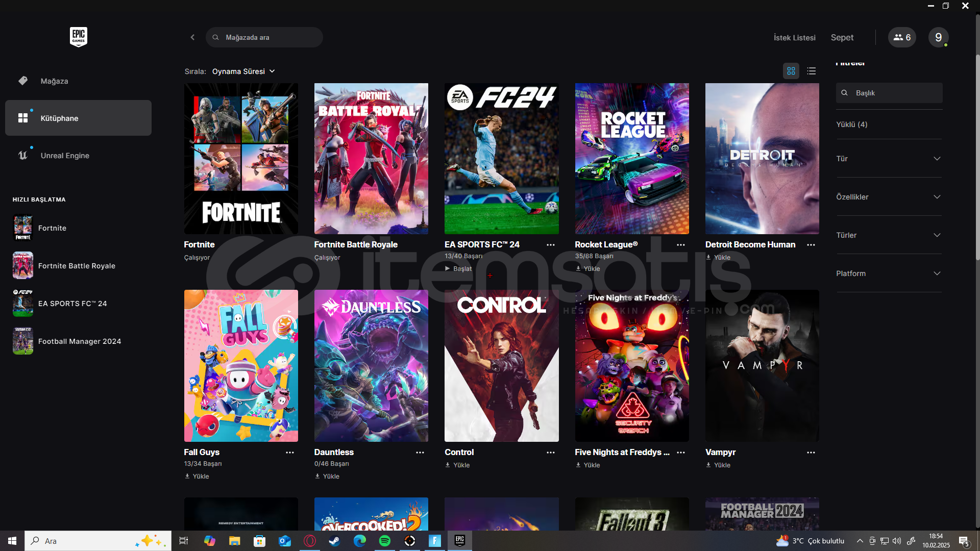This screenshot has width=980, height=551.
Task: Open Steam from the taskbar
Action: (x=334, y=541)
